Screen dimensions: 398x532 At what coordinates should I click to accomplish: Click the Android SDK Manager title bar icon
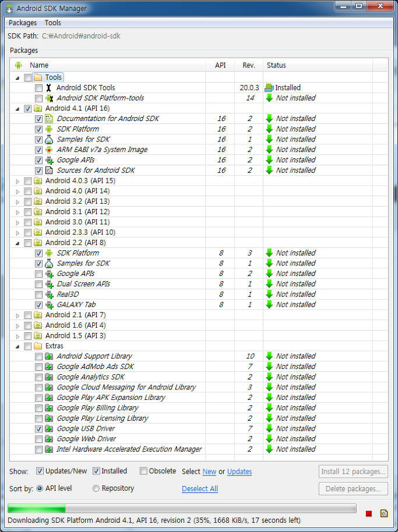[9, 8]
